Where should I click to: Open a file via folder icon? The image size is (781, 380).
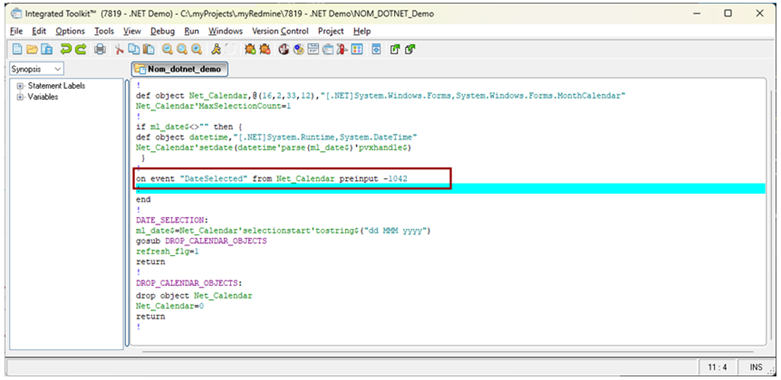(x=32, y=49)
